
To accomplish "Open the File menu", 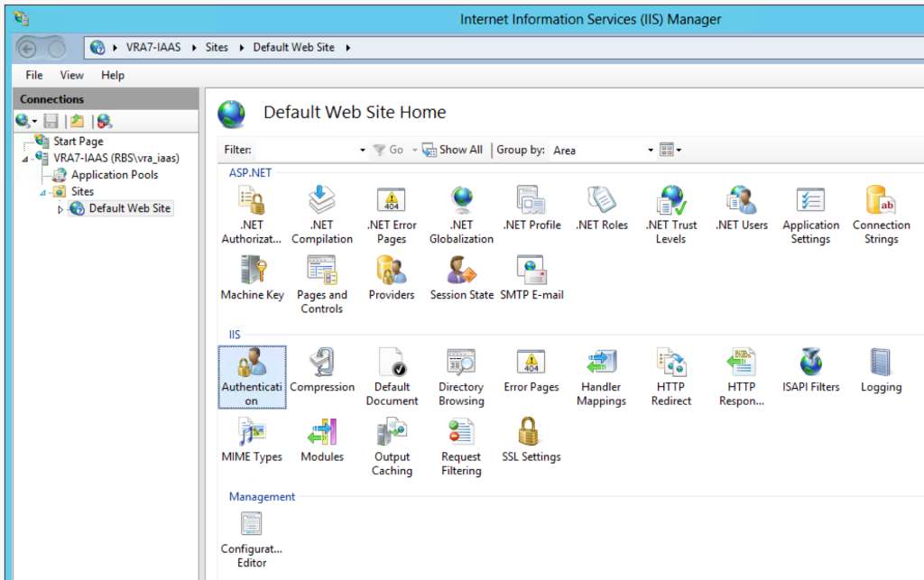I will tap(32, 75).
